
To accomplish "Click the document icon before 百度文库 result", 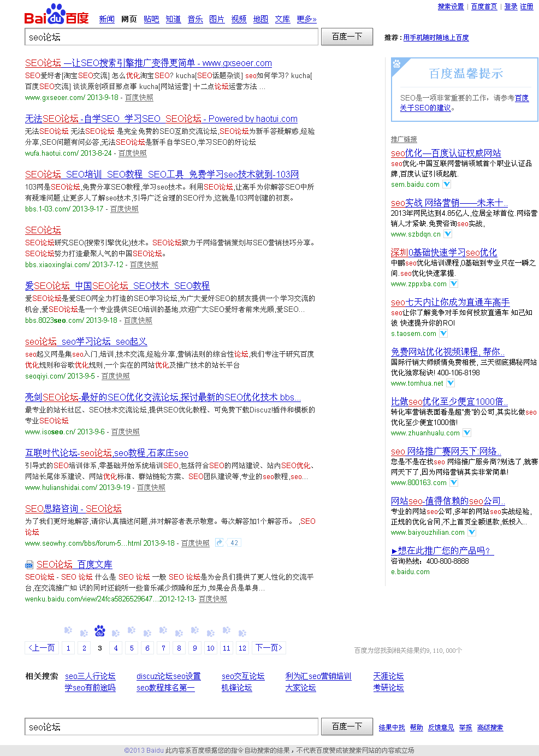I will tap(29, 564).
